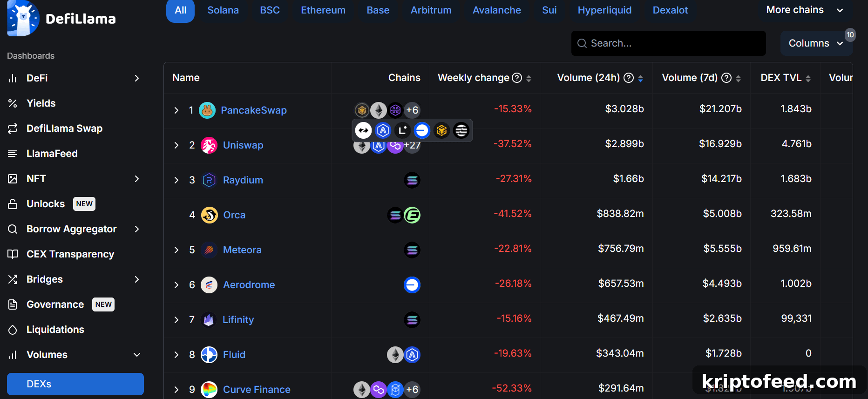Viewport: 868px width, 399px height.
Task: Expand the PancakeSwap row
Action: [x=176, y=110]
